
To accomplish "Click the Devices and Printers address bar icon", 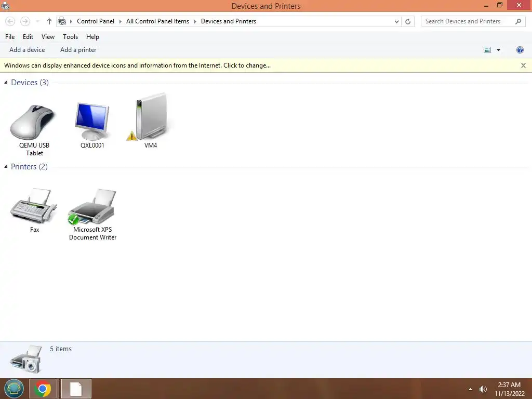I will click(62, 21).
